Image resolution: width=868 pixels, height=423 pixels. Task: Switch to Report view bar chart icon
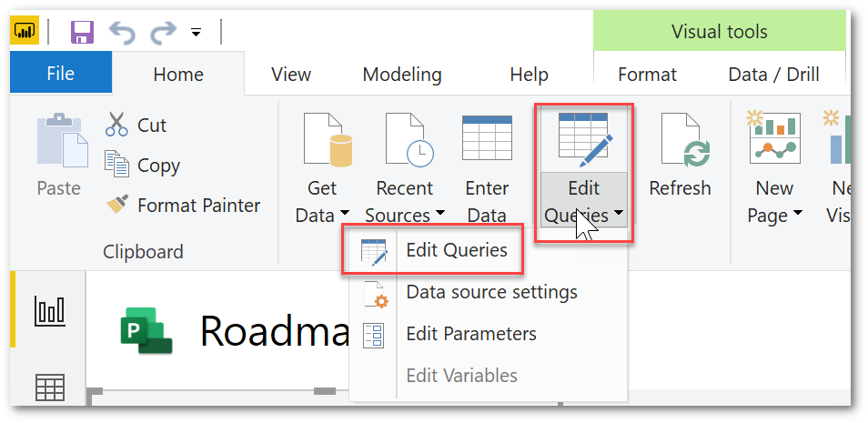(50, 310)
